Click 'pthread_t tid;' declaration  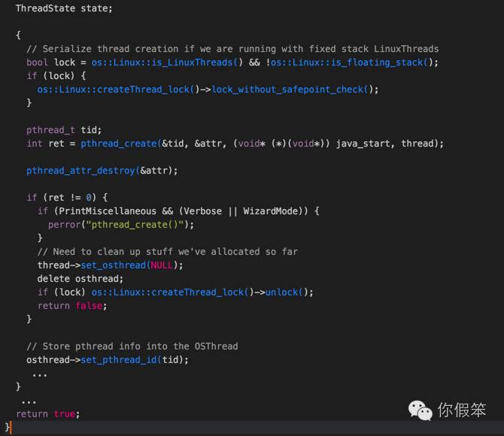click(x=64, y=130)
